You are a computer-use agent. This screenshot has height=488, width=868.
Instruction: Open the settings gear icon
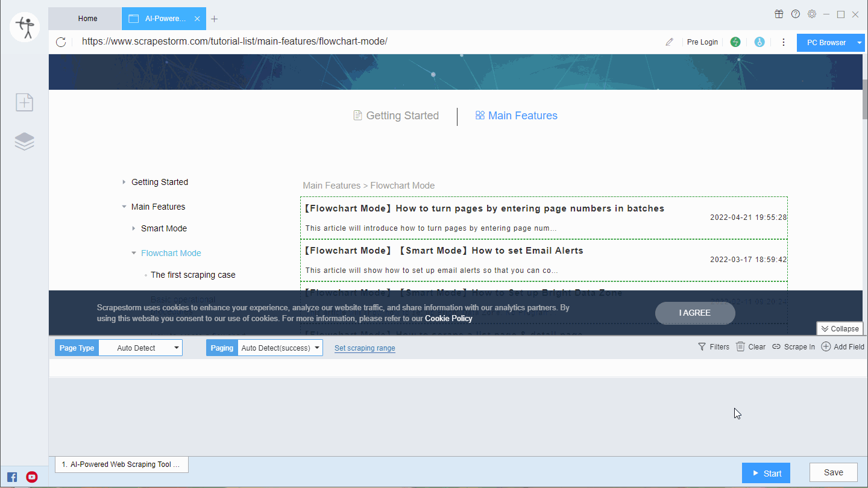811,13
